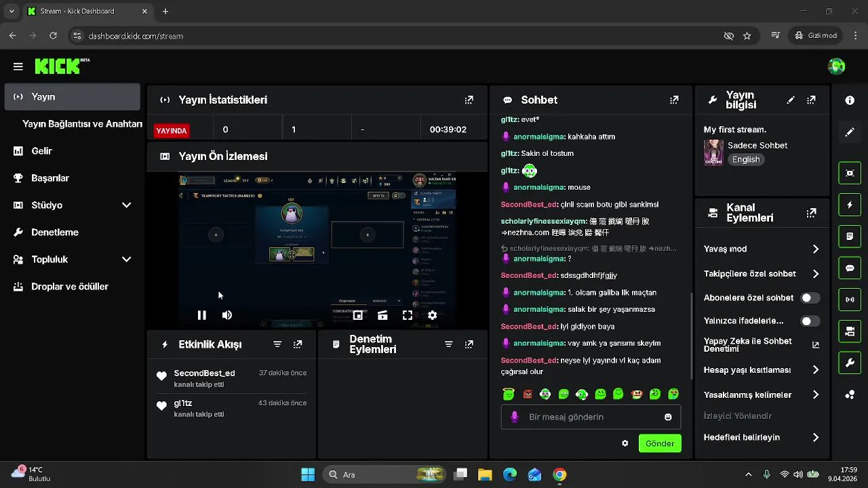The width and height of the screenshot is (868, 488).
Task: Turn on Abonelere özel sohbet switch
Action: click(810, 298)
